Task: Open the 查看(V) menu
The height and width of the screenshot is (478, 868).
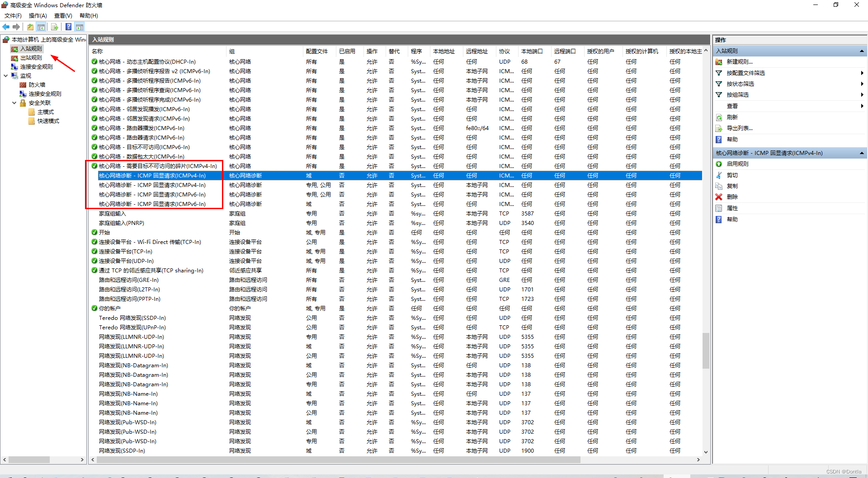Action: tap(63, 16)
